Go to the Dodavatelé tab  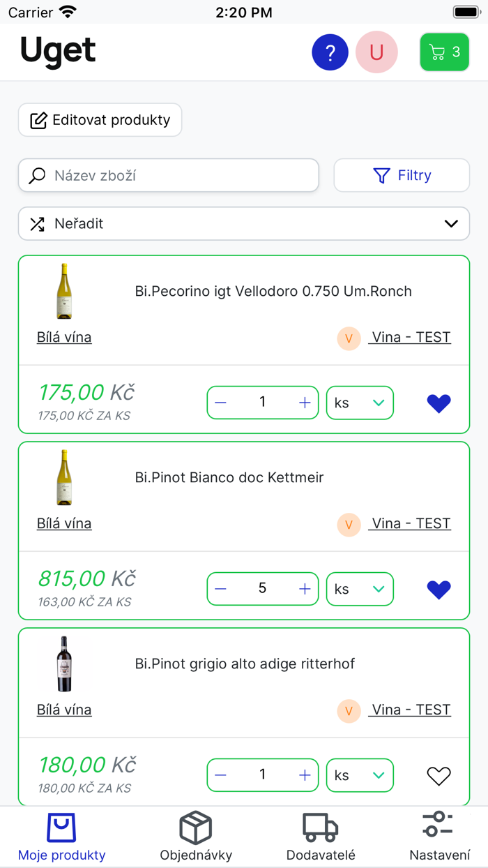[321, 837]
